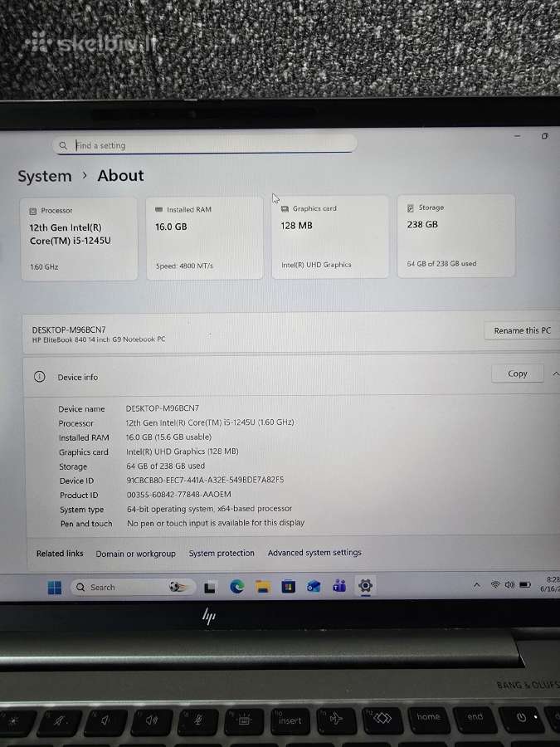
Task: Minimize the Settings window
Action: click(518, 136)
